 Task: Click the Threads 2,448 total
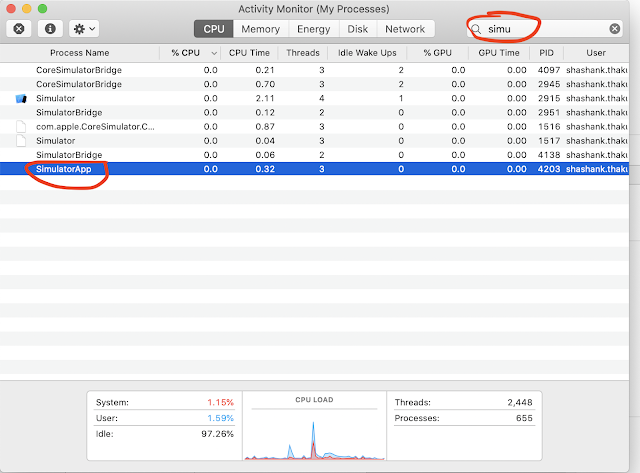[464, 402]
